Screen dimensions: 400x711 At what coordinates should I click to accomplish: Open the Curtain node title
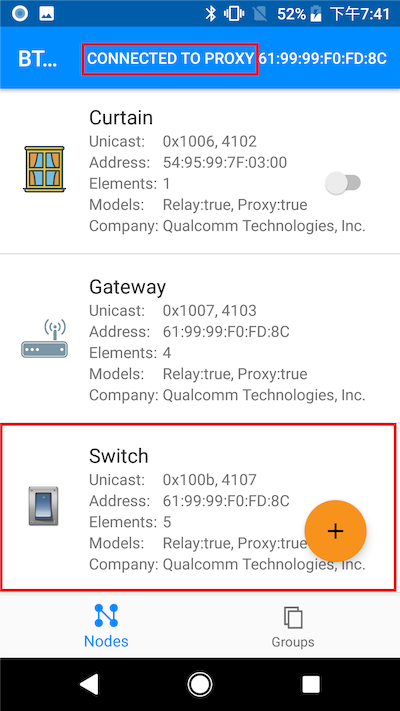point(121,117)
